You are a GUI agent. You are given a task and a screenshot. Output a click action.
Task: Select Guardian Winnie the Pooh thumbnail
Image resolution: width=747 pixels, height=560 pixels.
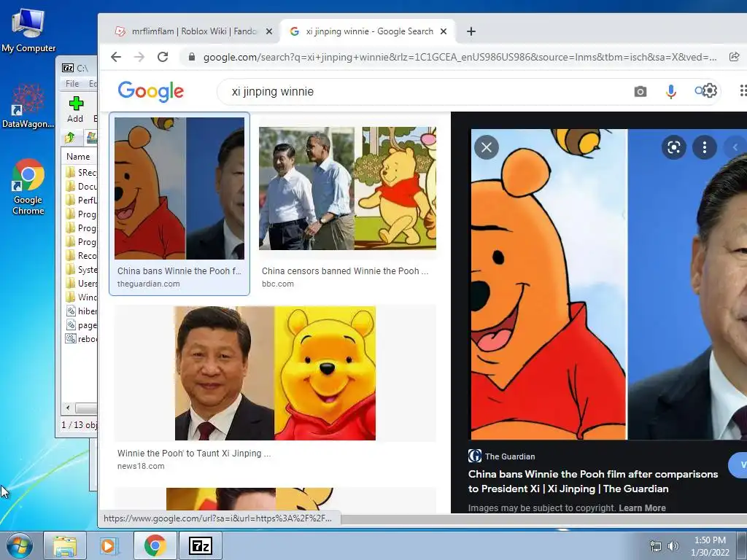pos(179,188)
